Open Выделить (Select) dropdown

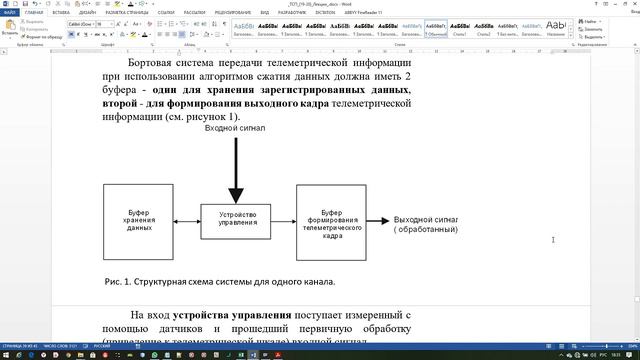591,37
